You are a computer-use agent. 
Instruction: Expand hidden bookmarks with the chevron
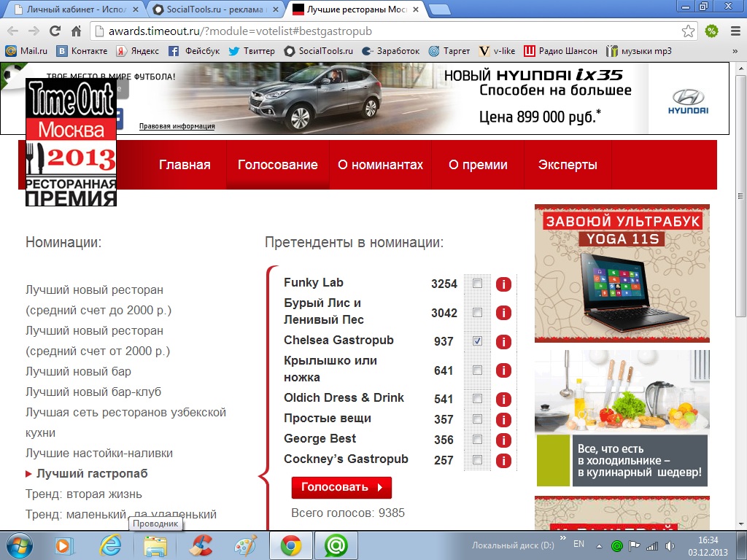click(x=735, y=51)
